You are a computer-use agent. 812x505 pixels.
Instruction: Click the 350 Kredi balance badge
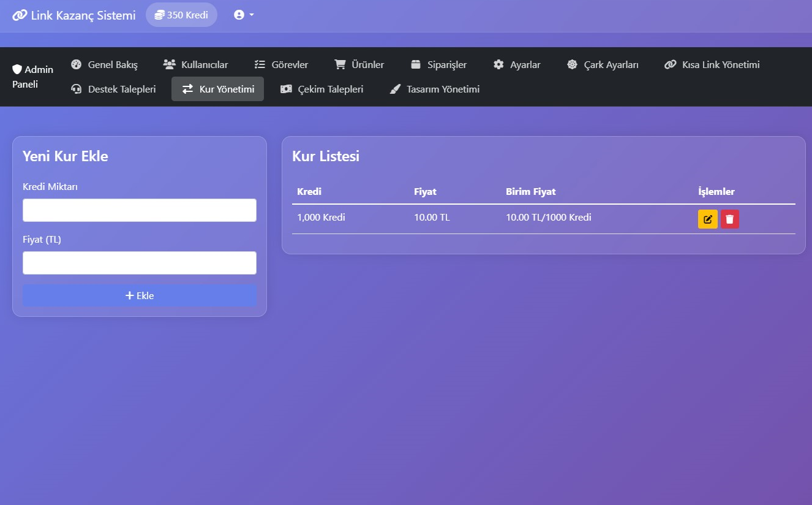181,15
